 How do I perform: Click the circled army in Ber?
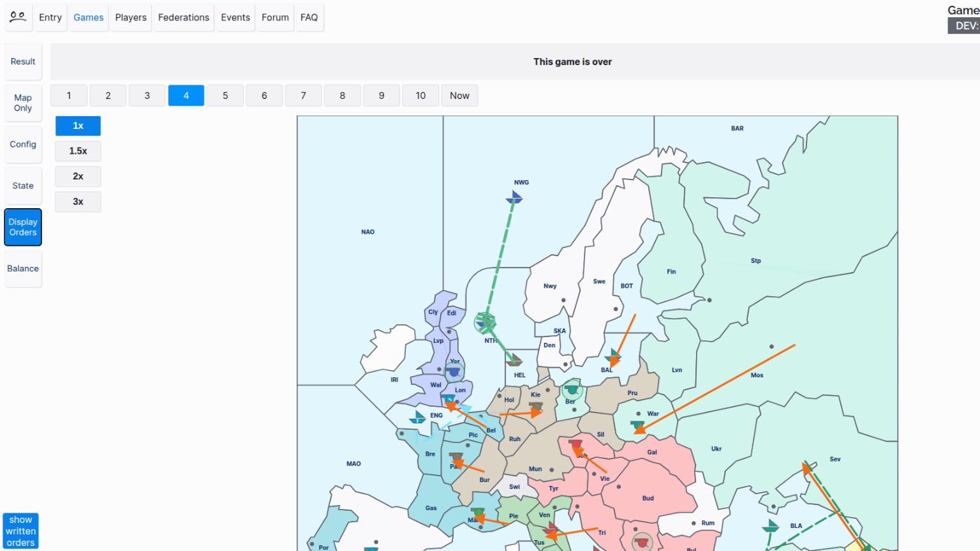pyautogui.click(x=572, y=389)
